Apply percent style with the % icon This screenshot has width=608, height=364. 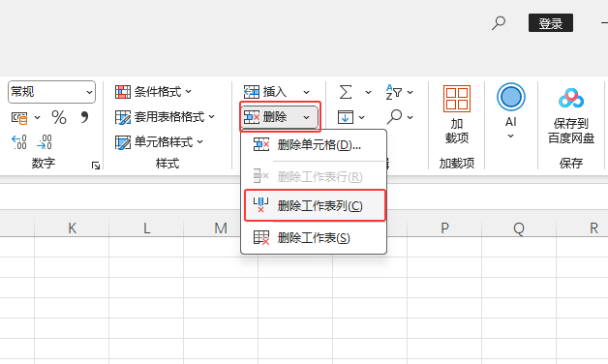58,117
